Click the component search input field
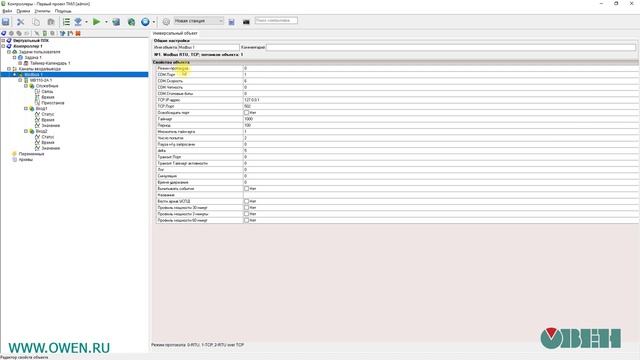The image size is (640, 360). [276, 20]
